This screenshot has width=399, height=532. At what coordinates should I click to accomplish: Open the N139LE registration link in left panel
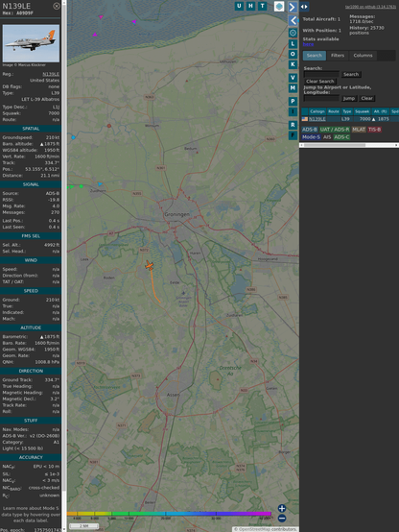(x=51, y=74)
